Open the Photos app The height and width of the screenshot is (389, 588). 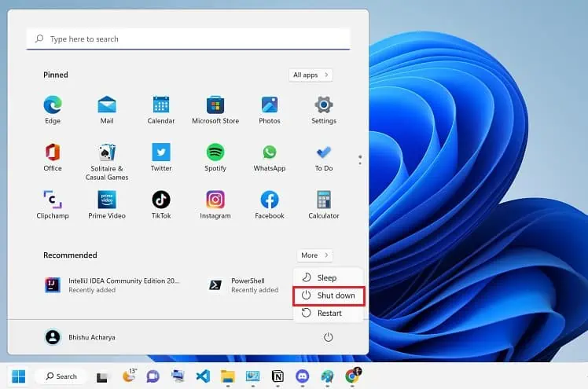(270, 109)
